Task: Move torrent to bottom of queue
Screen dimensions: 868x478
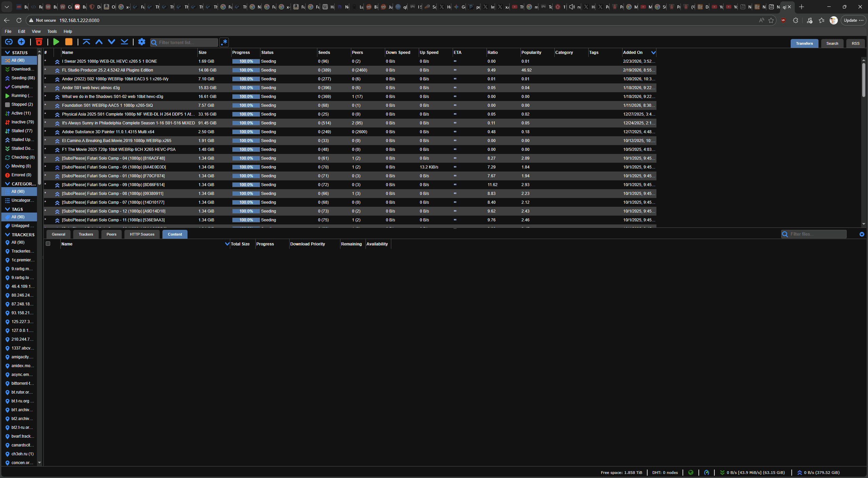Action: point(124,42)
